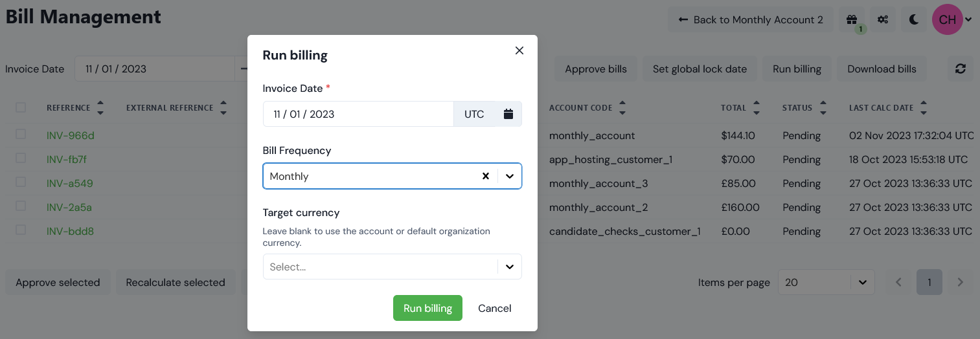Sort by Last Calc Date column
The height and width of the screenshot is (339, 980).
(x=923, y=108)
